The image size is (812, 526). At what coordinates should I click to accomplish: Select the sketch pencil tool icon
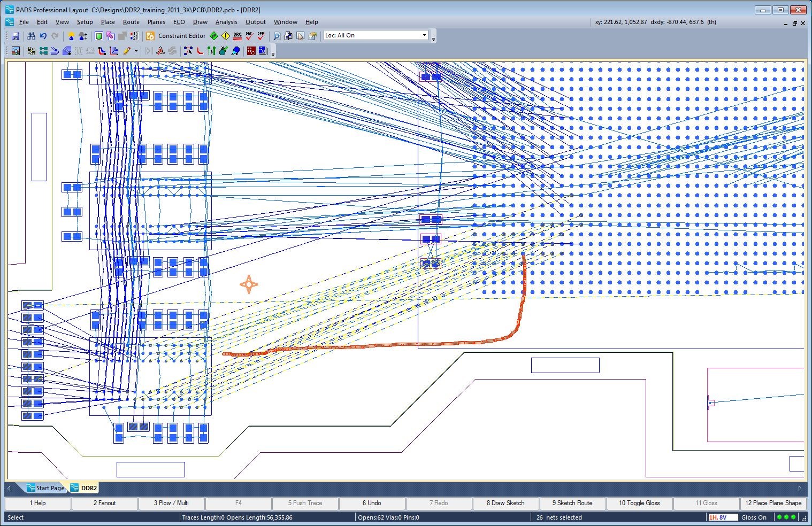pyautogui.click(x=127, y=51)
